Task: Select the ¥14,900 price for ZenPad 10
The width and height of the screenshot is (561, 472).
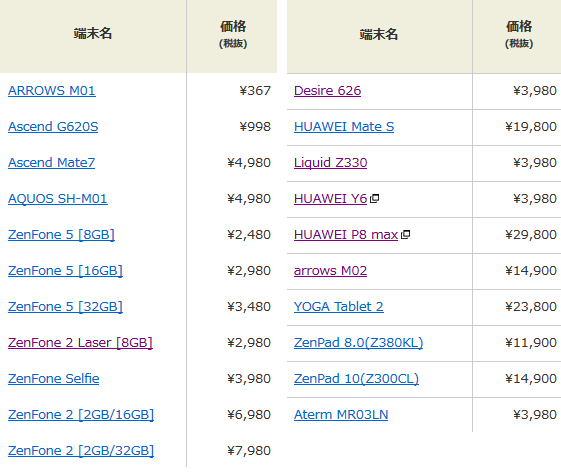Action: 531,379
